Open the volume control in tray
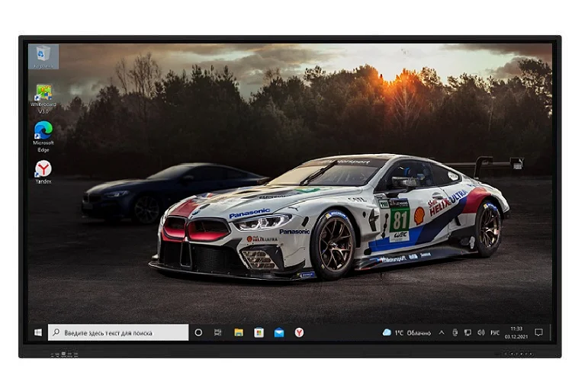Image resolution: width=588 pixels, height=375 pixels. pos(480,332)
